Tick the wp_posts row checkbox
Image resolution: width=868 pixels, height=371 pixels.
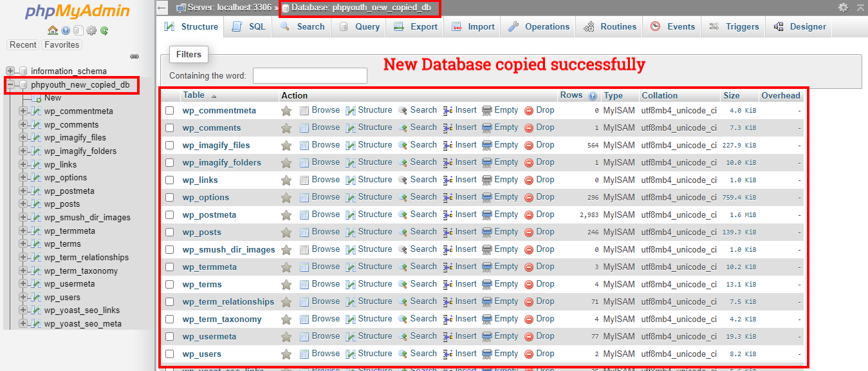point(170,233)
